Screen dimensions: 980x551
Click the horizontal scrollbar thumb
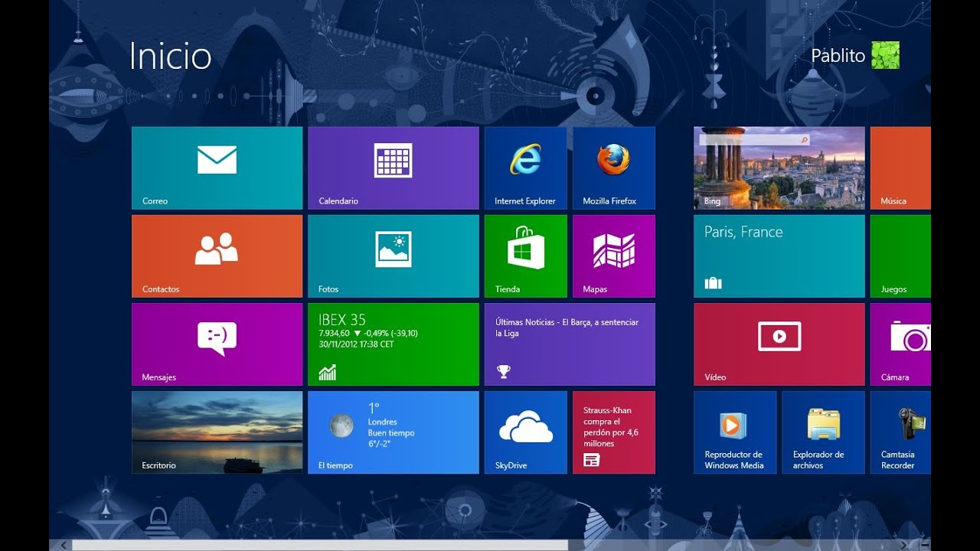tap(320, 545)
